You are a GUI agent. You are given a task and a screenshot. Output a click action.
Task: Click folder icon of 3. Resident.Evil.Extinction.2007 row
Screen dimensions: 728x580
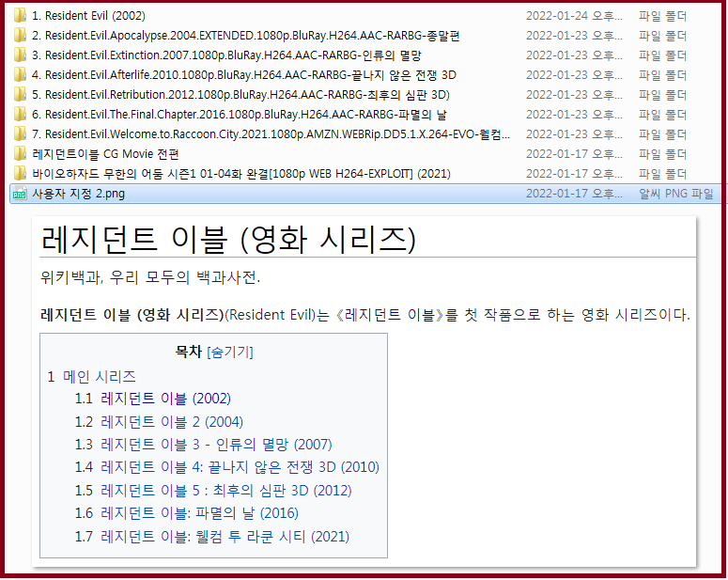pyautogui.click(x=20, y=55)
